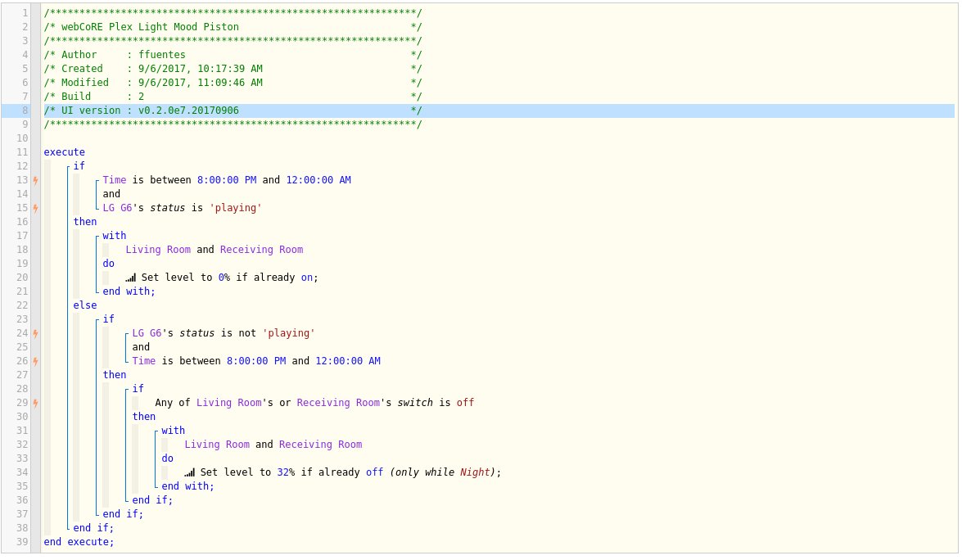Click 'end with;' on line 35
962x560 pixels.
187,487
